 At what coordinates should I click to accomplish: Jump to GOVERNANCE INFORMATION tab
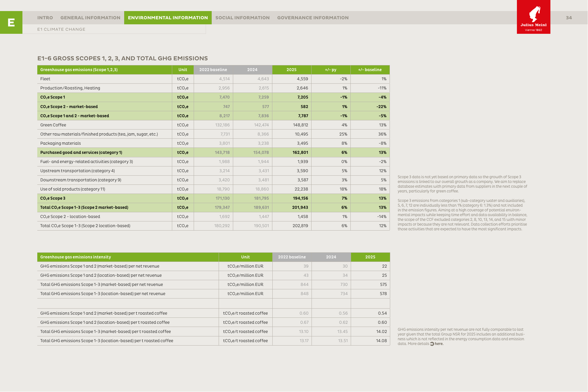pos(313,18)
